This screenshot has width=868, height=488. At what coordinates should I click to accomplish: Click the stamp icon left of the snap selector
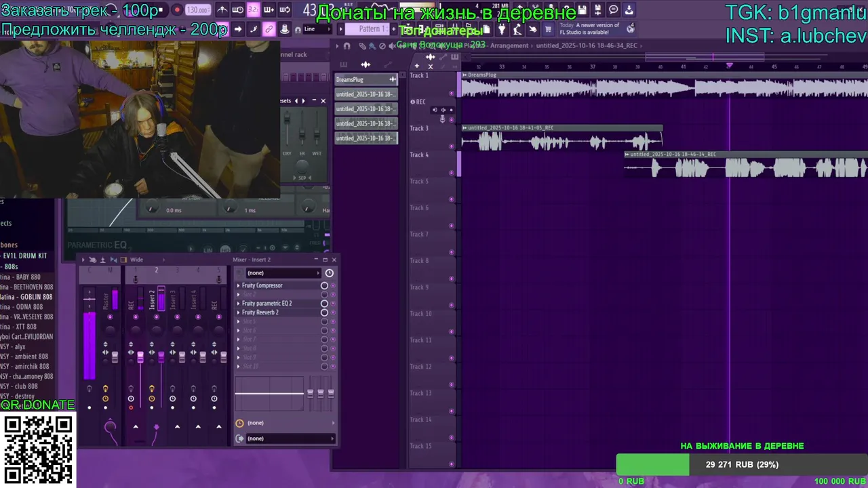click(285, 29)
